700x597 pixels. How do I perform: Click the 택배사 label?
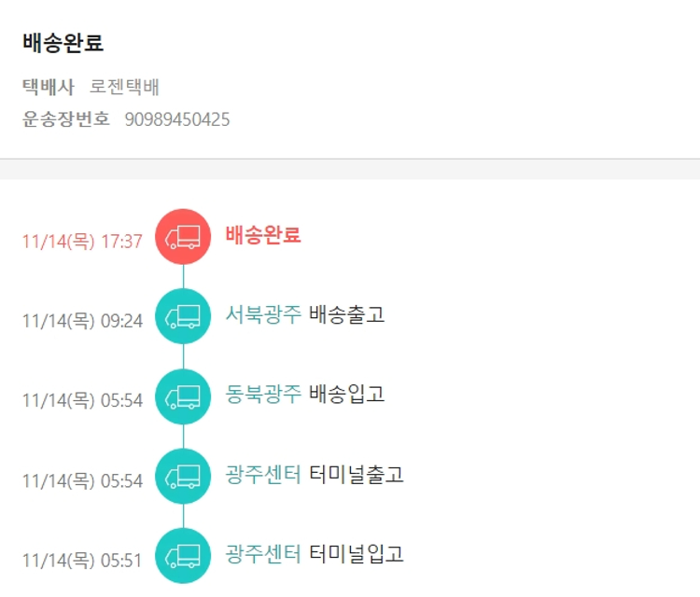click(48, 88)
